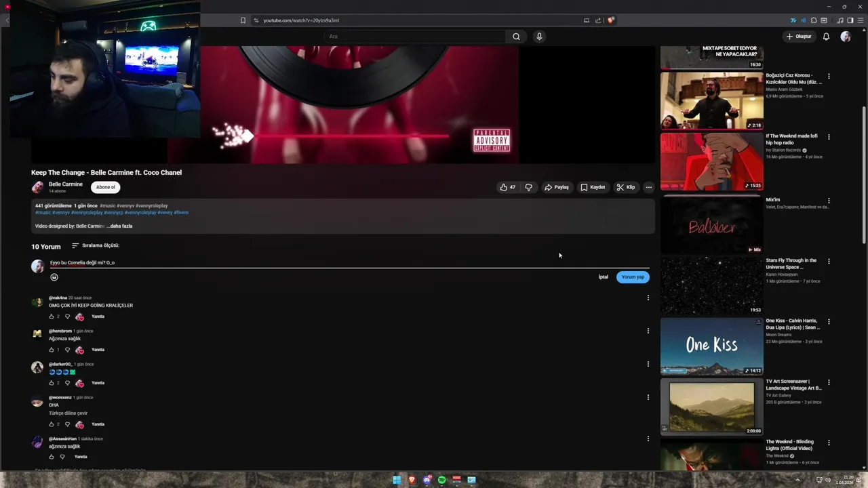The width and height of the screenshot is (868, 488).
Task: Click Yanıtla under @herebrom comment
Action: pos(98,350)
